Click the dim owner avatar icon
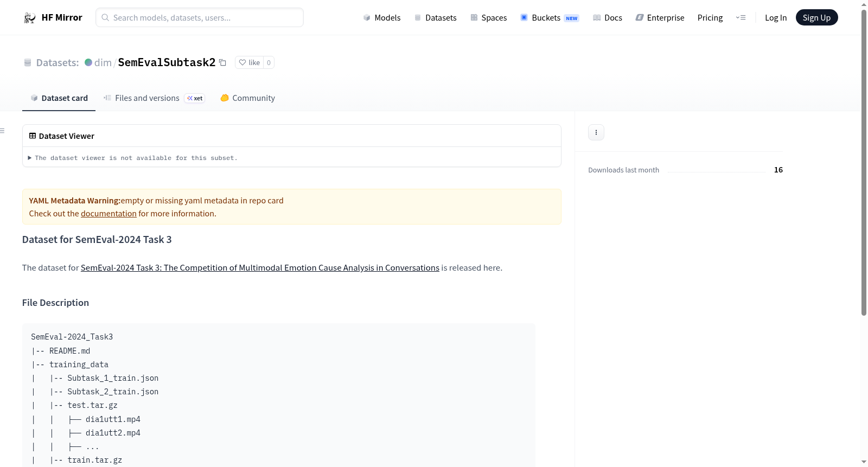Image resolution: width=868 pixels, height=467 pixels. click(x=88, y=62)
